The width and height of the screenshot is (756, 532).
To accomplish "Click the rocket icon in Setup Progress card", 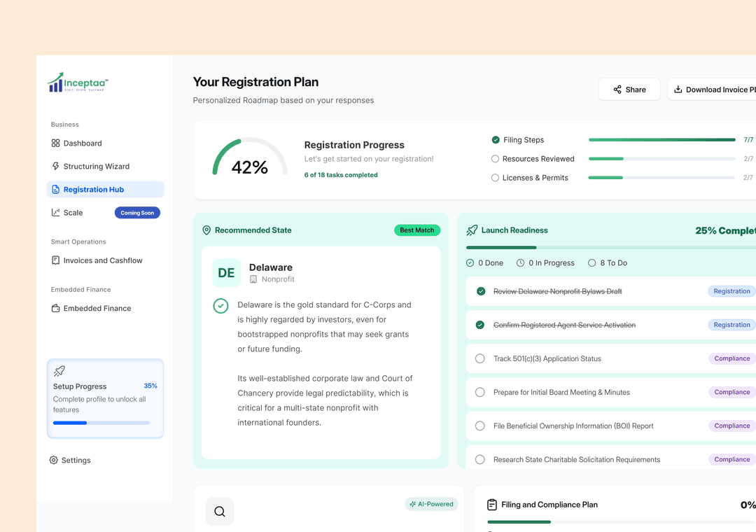I will [59, 371].
